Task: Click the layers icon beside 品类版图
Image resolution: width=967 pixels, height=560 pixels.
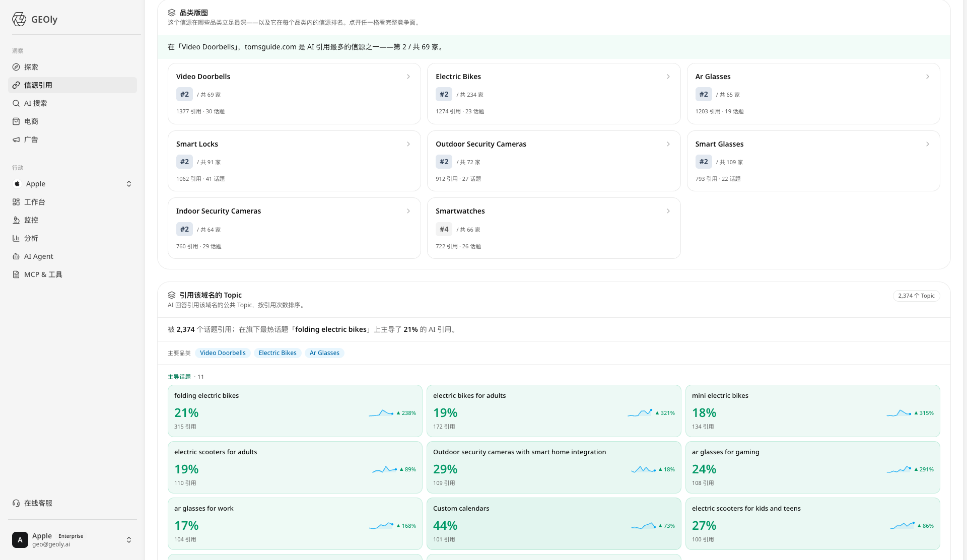Action: pyautogui.click(x=172, y=13)
